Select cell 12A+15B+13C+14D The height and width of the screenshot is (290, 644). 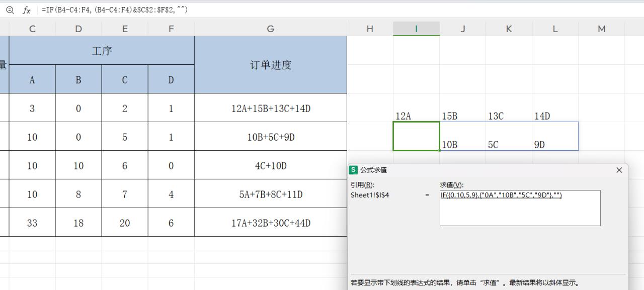[271, 108]
